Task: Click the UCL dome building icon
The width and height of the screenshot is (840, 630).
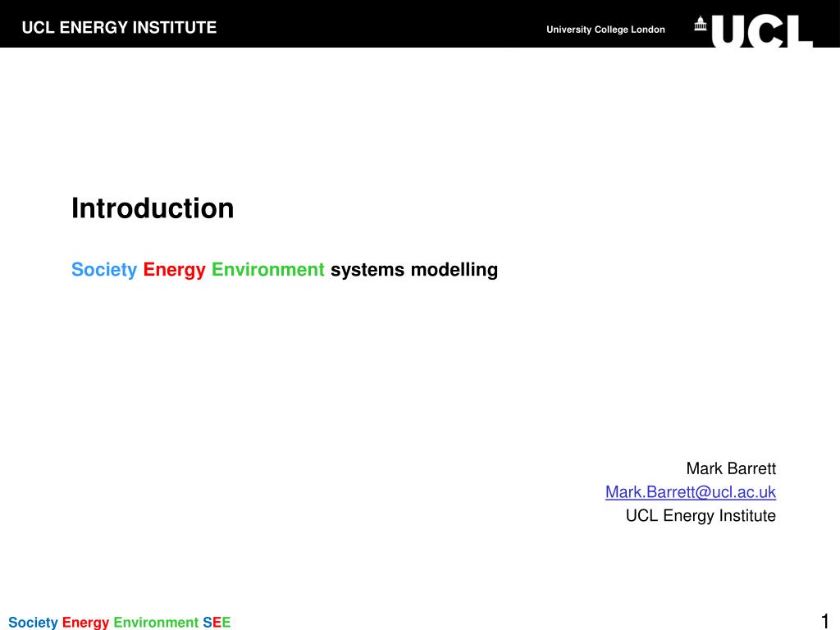Action: pos(701,24)
